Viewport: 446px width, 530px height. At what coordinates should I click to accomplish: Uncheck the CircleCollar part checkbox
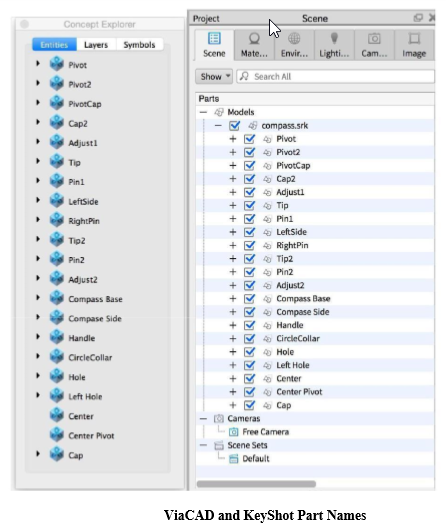(x=249, y=339)
